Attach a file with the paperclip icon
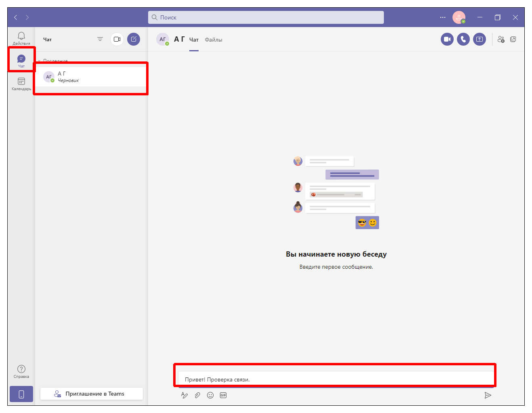 point(197,395)
